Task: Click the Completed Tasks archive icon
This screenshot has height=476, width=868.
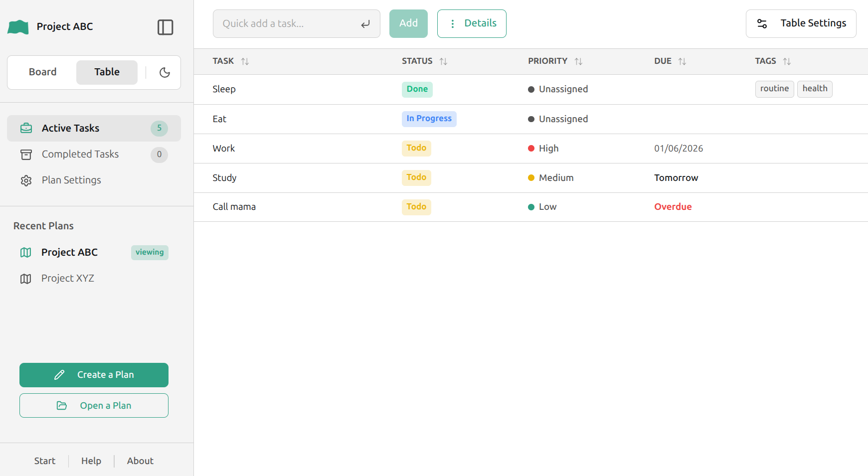Action: pyautogui.click(x=26, y=155)
